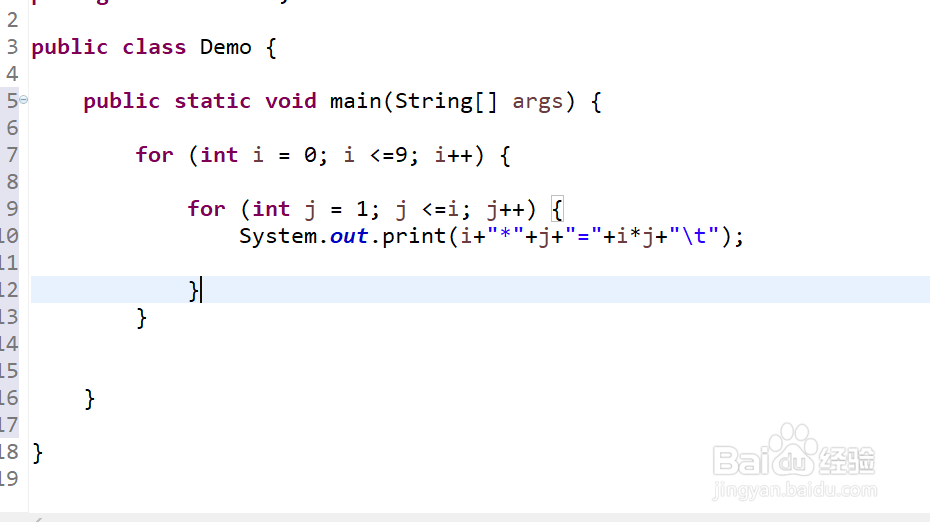Viewport: 930px width, 522px height.
Task: Click line number 3 in gutter
Action: point(12,47)
